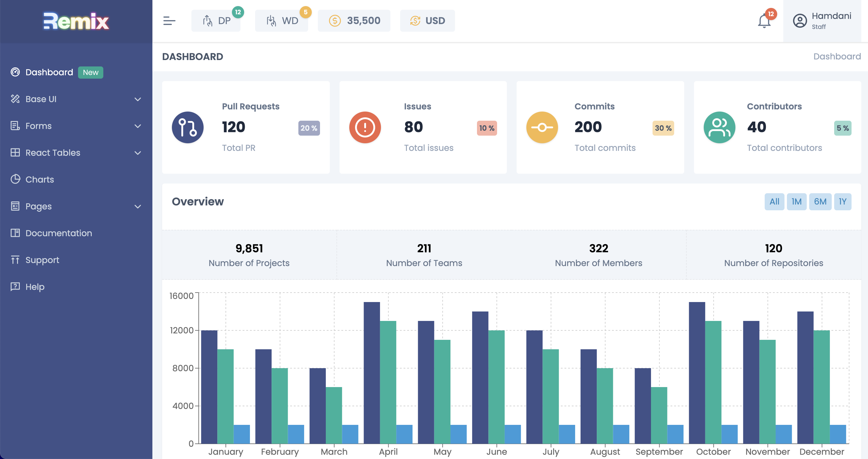Open the Charts menu item

click(x=76, y=179)
